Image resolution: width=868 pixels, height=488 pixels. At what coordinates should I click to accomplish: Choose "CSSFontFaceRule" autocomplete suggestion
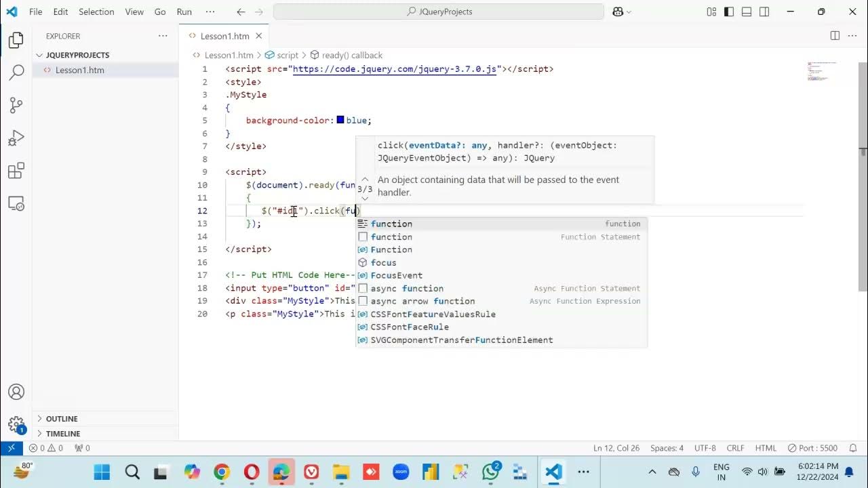tap(502, 327)
